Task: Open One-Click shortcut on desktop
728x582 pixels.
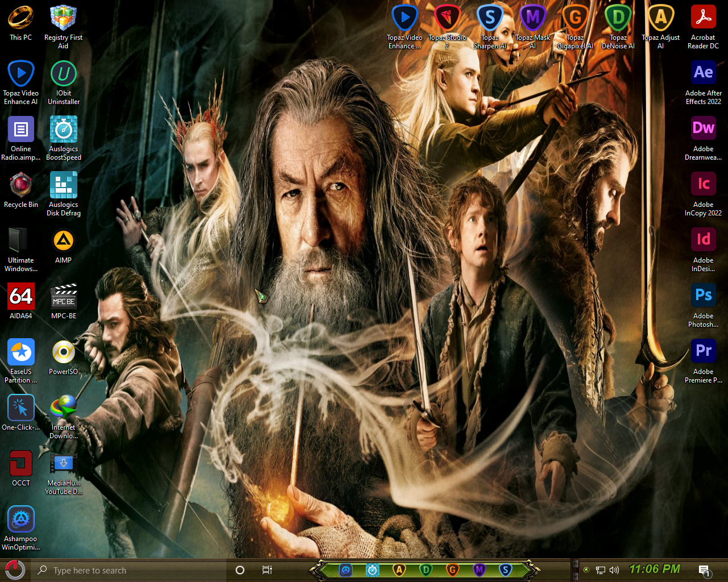Action: [20, 413]
